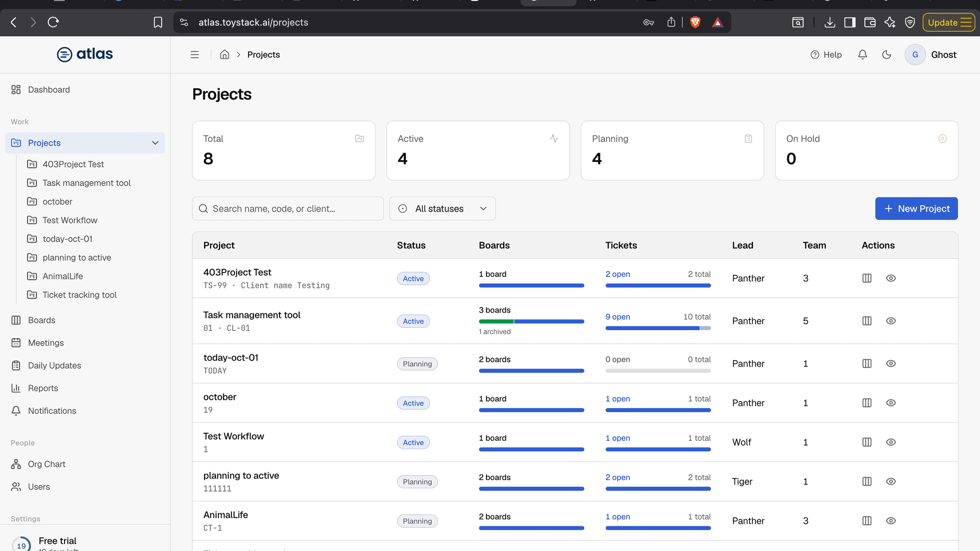Click the browser Update button
This screenshot has height=551, width=980.
(x=948, y=22)
